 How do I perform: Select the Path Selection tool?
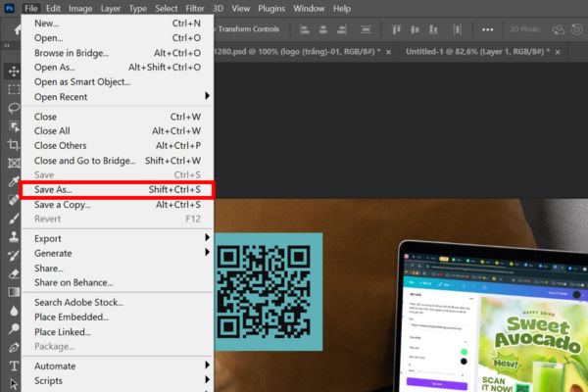click(14, 384)
